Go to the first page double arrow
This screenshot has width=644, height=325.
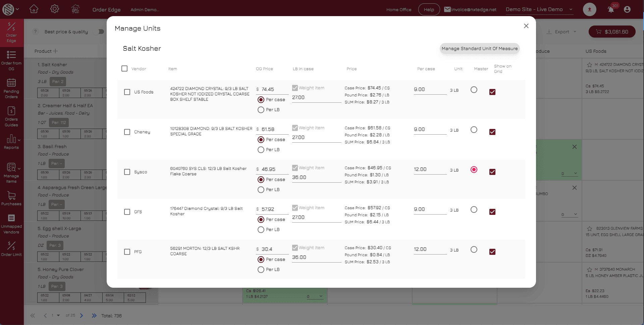point(33,316)
